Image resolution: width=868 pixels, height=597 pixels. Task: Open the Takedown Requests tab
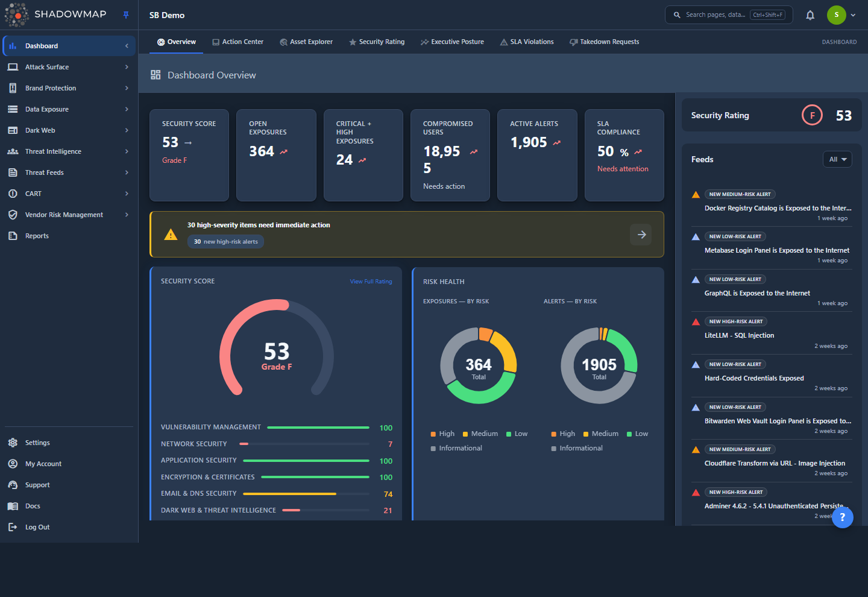tap(604, 42)
